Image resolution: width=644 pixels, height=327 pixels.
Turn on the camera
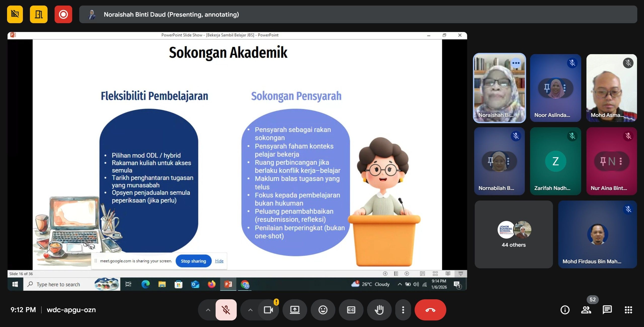(x=268, y=310)
